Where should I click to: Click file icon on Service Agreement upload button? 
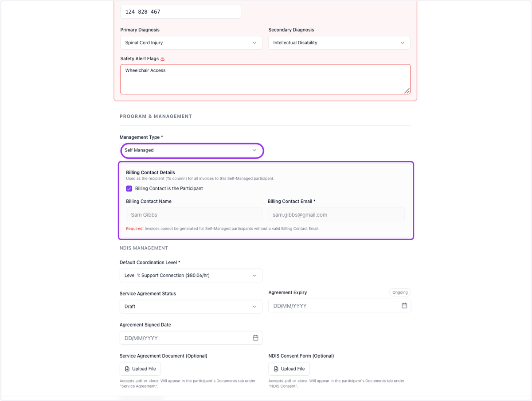tap(127, 369)
